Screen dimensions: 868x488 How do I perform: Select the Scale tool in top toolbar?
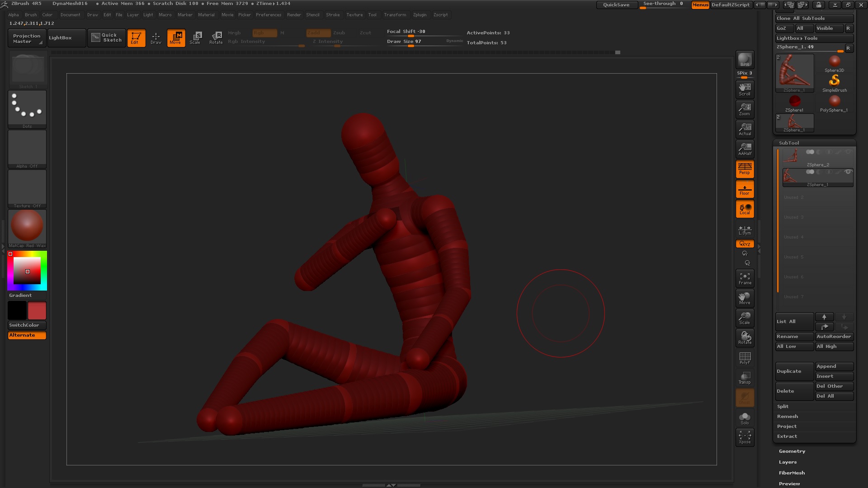(x=196, y=38)
